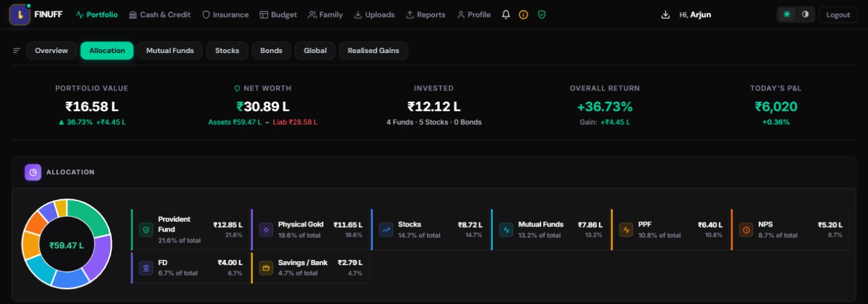The width and height of the screenshot is (868, 304).
Task: Open the Family section
Action: pos(325,15)
